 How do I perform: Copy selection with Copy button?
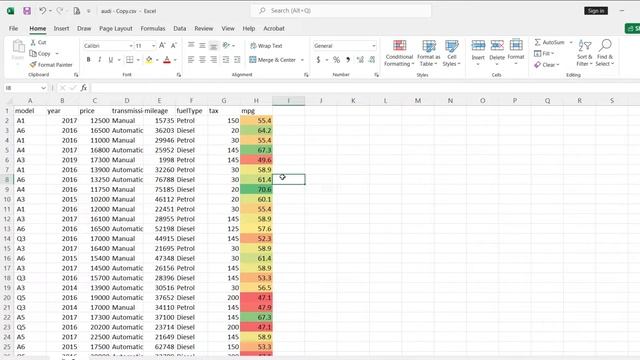pos(40,53)
